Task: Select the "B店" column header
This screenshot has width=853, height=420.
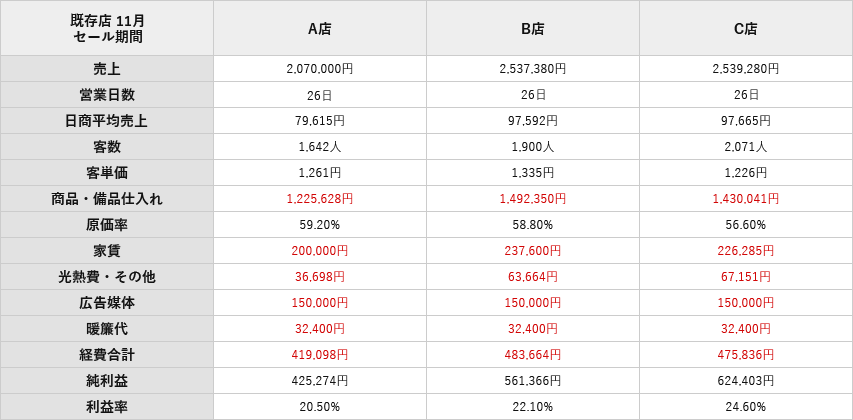Action: (533, 29)
